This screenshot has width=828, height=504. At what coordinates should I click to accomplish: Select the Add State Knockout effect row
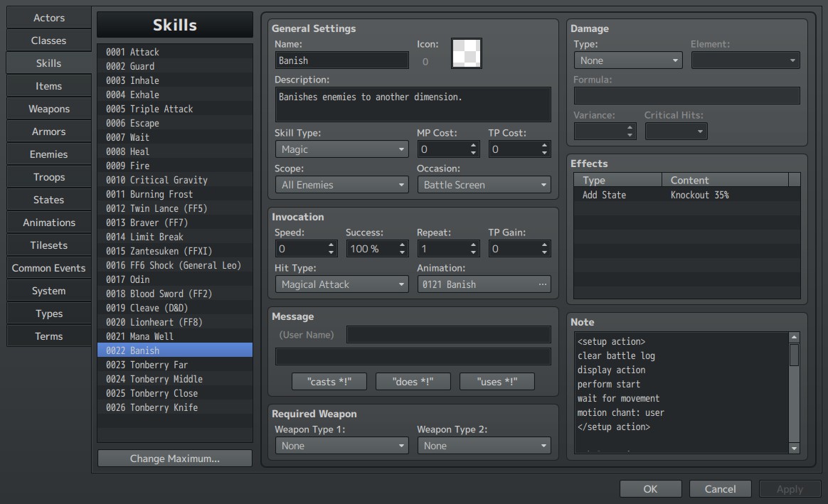686,195
